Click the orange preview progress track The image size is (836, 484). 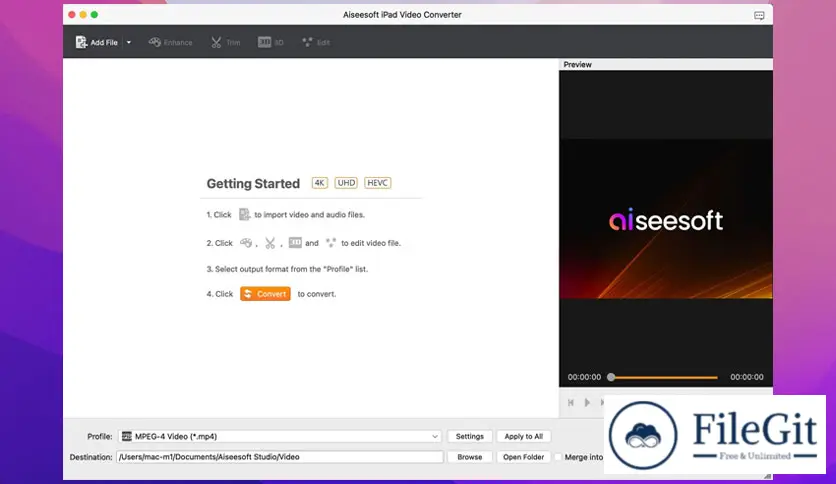click(x=665, y=377)
